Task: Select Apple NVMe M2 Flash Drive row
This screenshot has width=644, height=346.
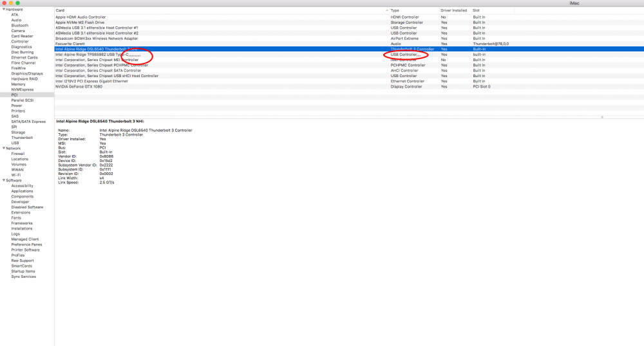Action: pyautogui.click(x=349, y=23)
